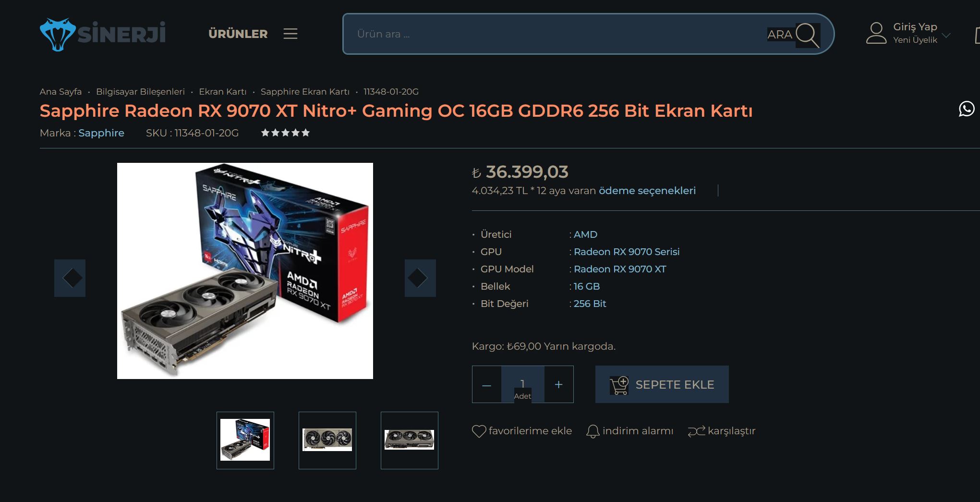Show next product image arrow

(420, 278)
